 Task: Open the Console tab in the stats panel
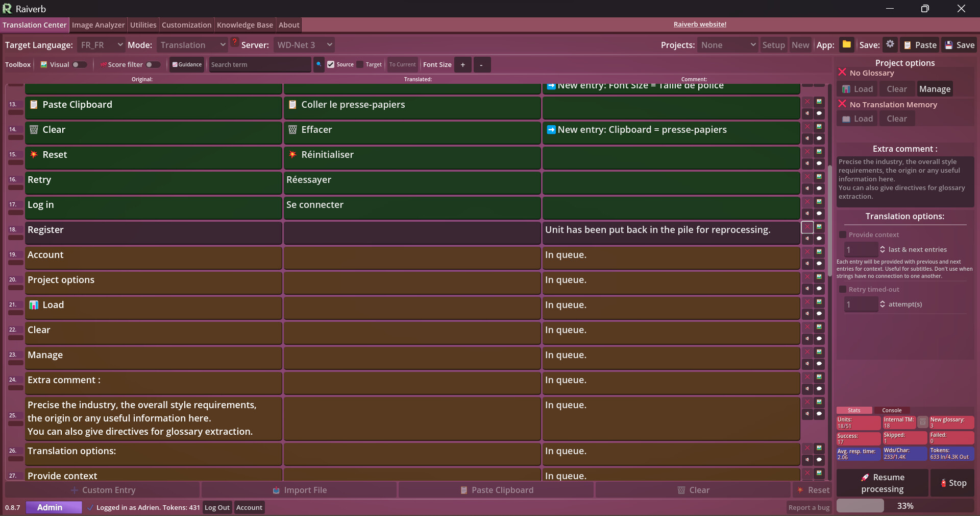[892, 410]
